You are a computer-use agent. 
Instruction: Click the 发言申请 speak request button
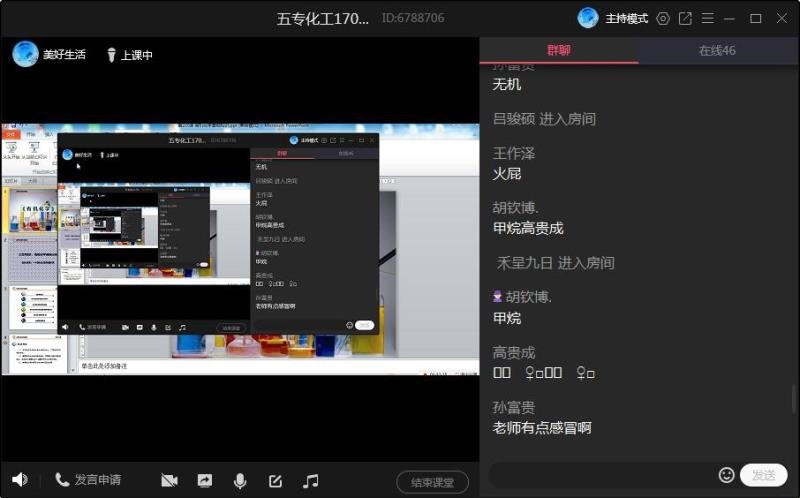[88, 480]
